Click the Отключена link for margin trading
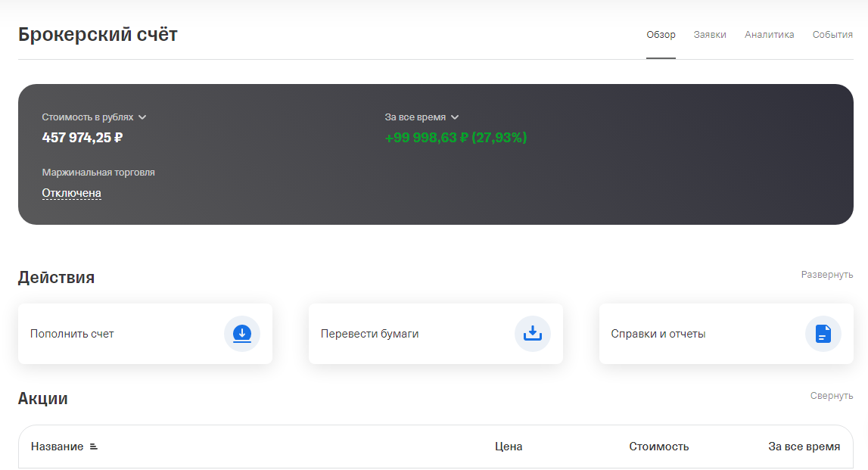Image resolution: width=868 pixels, height=470 pixels. tap(71, 193)
